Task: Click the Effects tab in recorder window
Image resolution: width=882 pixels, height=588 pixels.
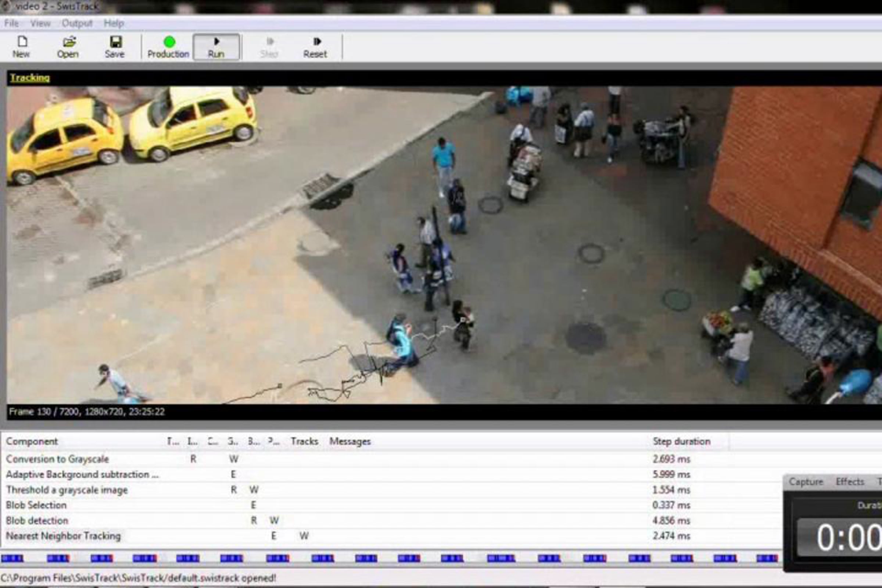Action: coord(850,482)
